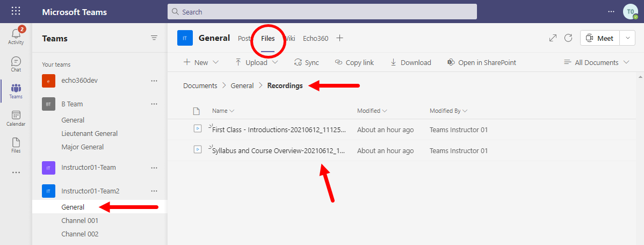644x245 pixels.
Task: Select the Teams sidebar icon
Action: (16, 91)
